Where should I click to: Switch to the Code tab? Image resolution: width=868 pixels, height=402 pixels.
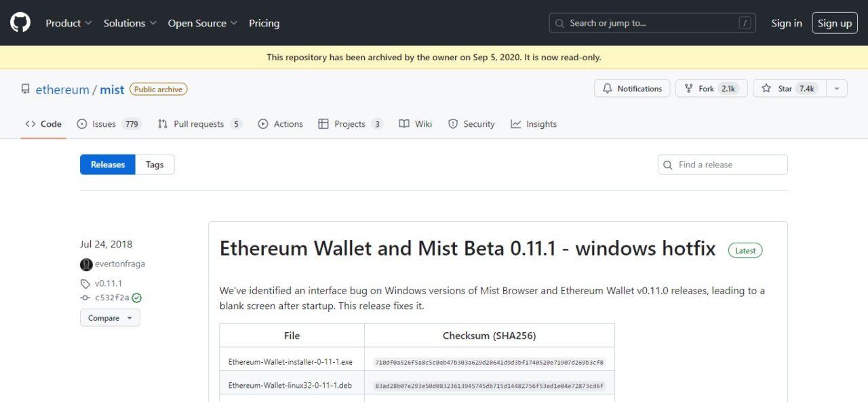click(x=43, y=124)
